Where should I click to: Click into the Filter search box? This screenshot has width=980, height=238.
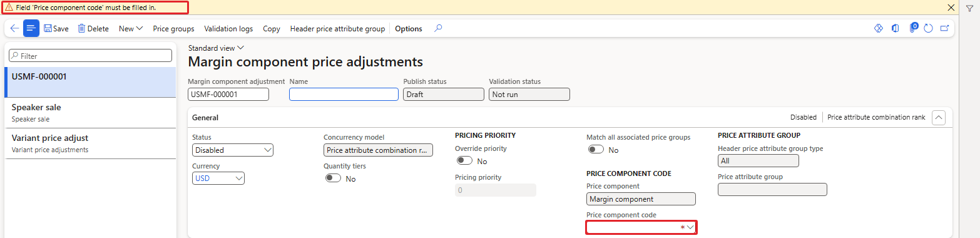[90, 56]
